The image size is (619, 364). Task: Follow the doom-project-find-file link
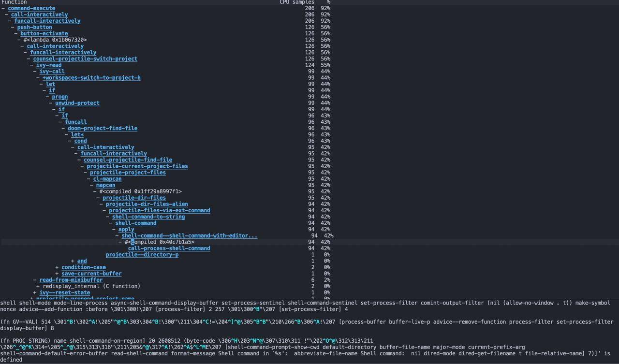coord(103,128)
